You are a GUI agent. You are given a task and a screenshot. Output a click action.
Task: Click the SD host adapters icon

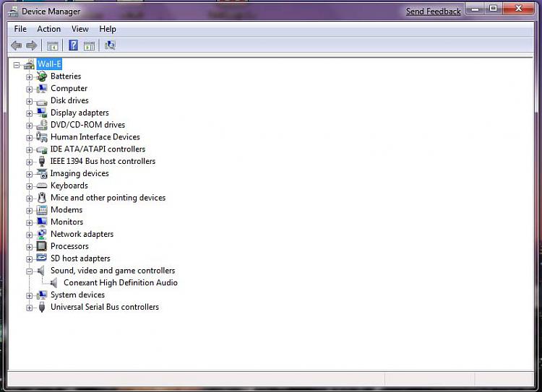pyautogui.click(x=42, y=258)
